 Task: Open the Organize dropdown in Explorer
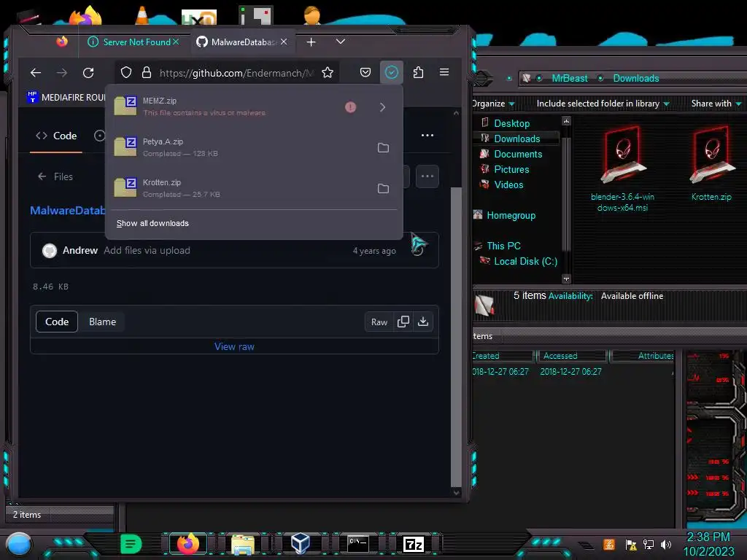(x=492, y=104)
